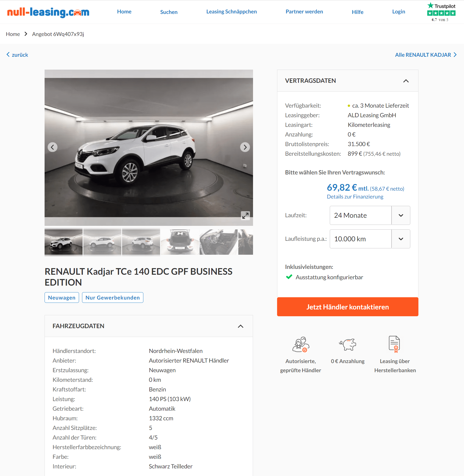Click the Leasing über Herstellerbanken document icon
Image resolution: width=464 pixels, height=476 pixels.
coord(395,344)
